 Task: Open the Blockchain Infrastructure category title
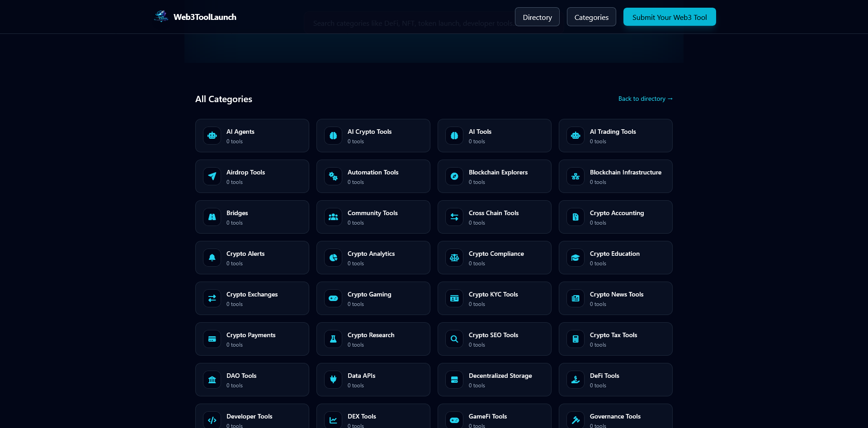(x=626, y=172)
